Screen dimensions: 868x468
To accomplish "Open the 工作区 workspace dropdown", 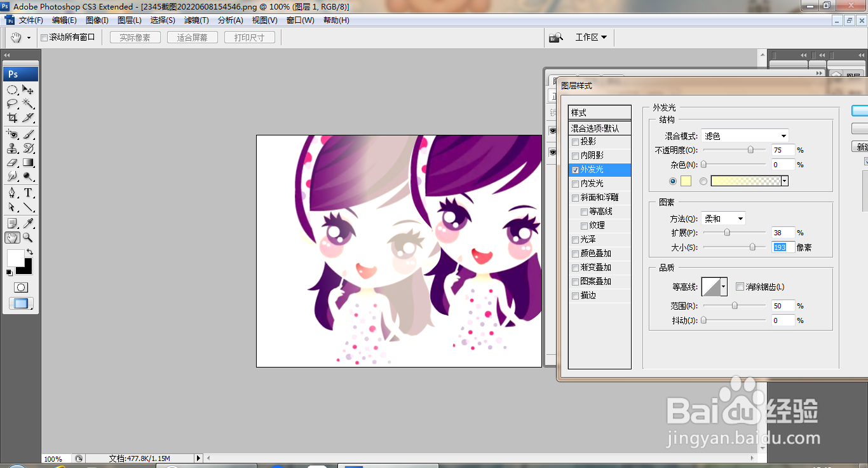I will (x=591, y=38).
